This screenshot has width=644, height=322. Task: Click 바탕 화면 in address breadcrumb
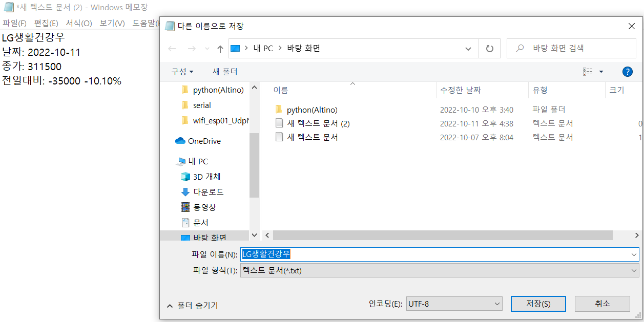click(303, 48)
